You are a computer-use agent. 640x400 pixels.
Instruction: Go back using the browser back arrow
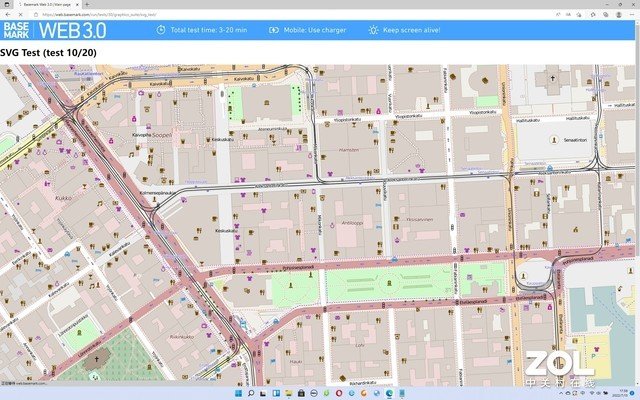tap(8, 14)
